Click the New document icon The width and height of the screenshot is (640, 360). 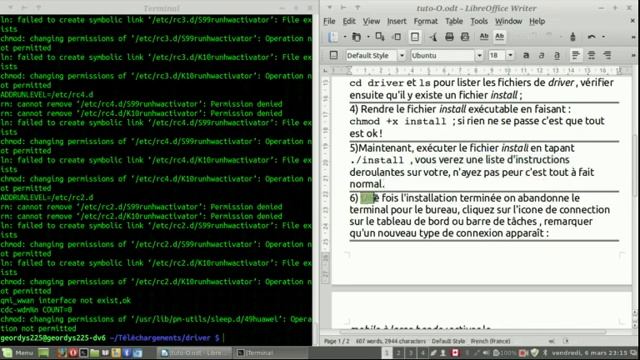click(333, 37)
